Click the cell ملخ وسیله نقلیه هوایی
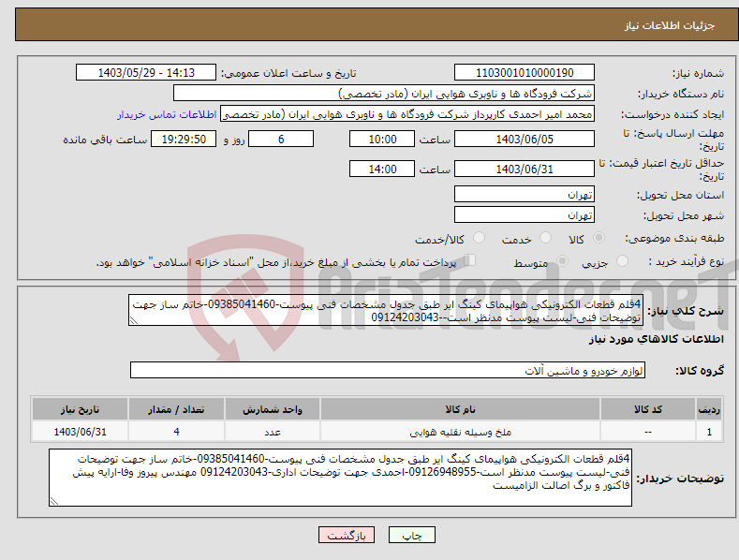 pos(460,432)
